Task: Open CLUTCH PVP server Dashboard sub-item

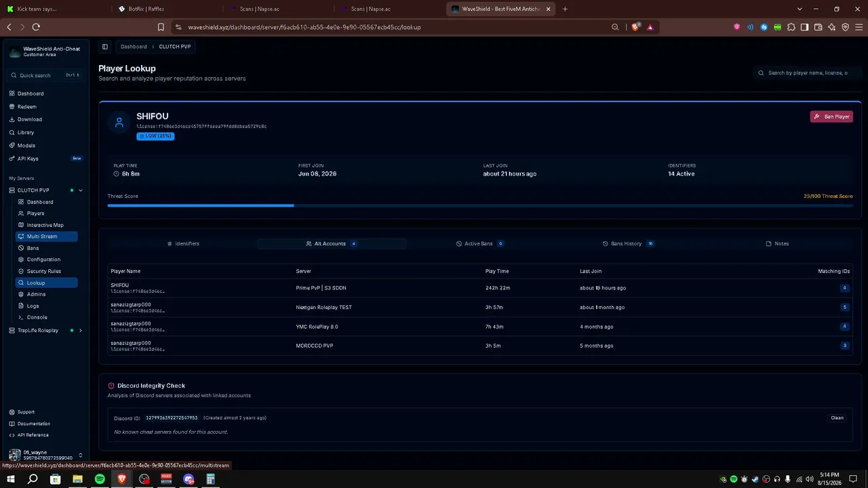Action: (x=40, y=202)
